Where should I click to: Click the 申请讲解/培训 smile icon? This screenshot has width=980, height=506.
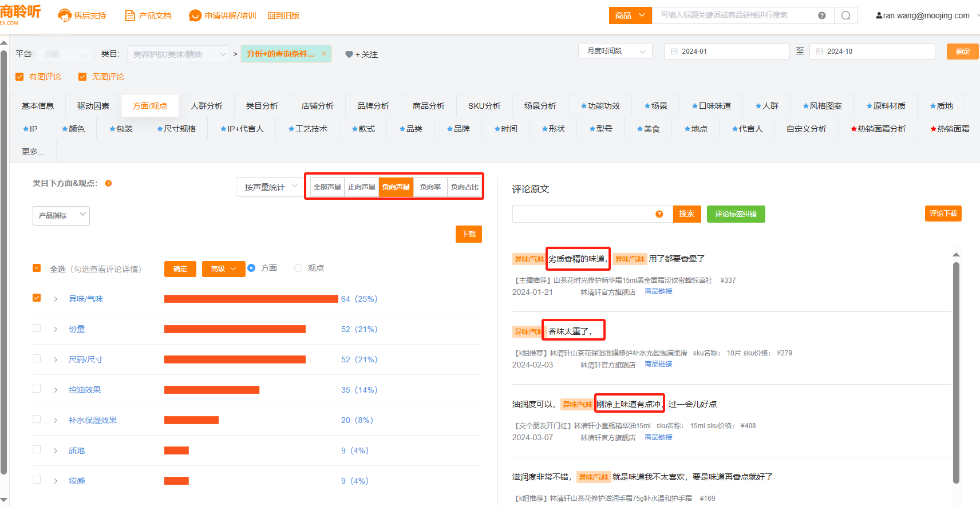point(195,15)
